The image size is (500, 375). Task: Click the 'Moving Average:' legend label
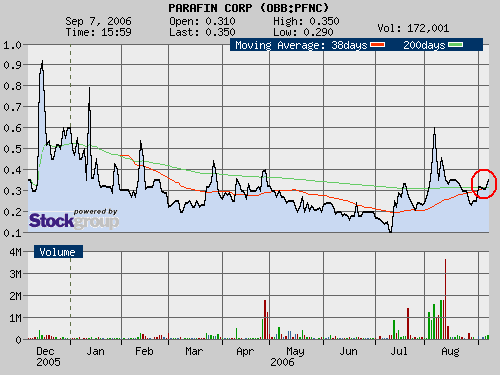click(x=280, y=45)
